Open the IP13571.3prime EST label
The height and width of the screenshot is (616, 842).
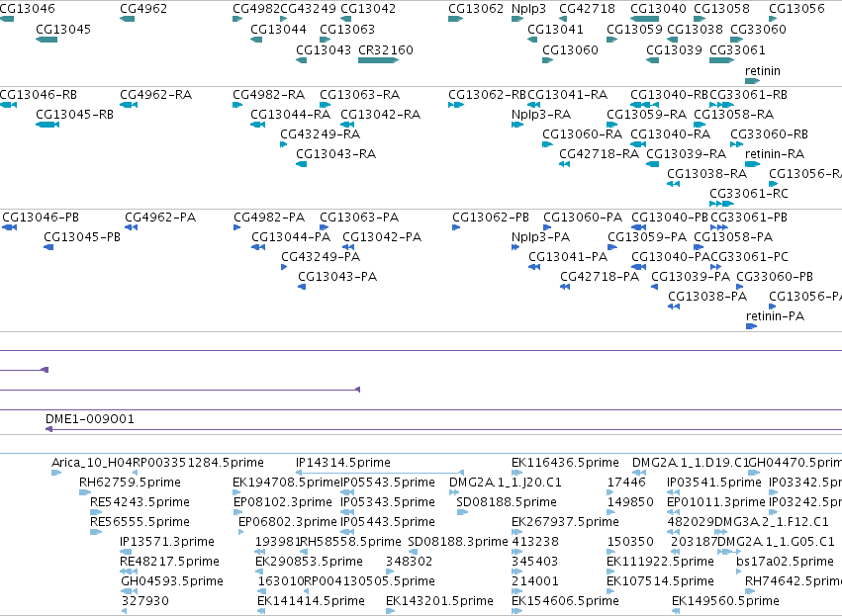click(x=167, y=542)
